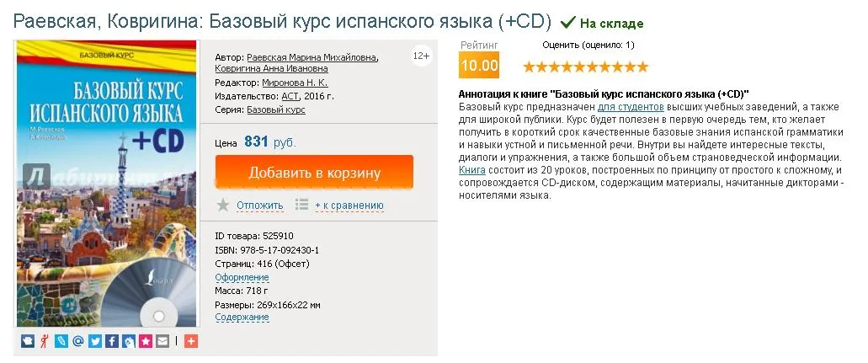Expand the Содержание section

(x=242, y=318)
